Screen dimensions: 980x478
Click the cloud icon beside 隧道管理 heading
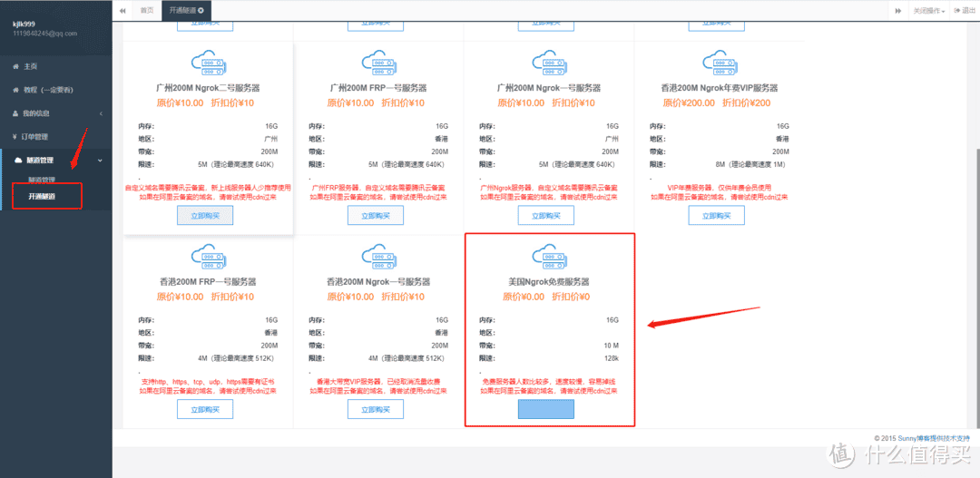(17, 161)
